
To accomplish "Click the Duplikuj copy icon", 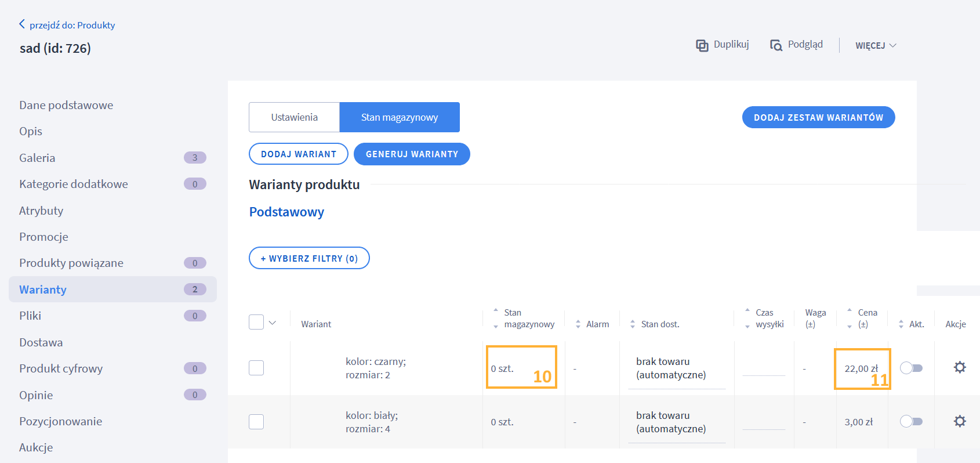I will coord(702,45).
